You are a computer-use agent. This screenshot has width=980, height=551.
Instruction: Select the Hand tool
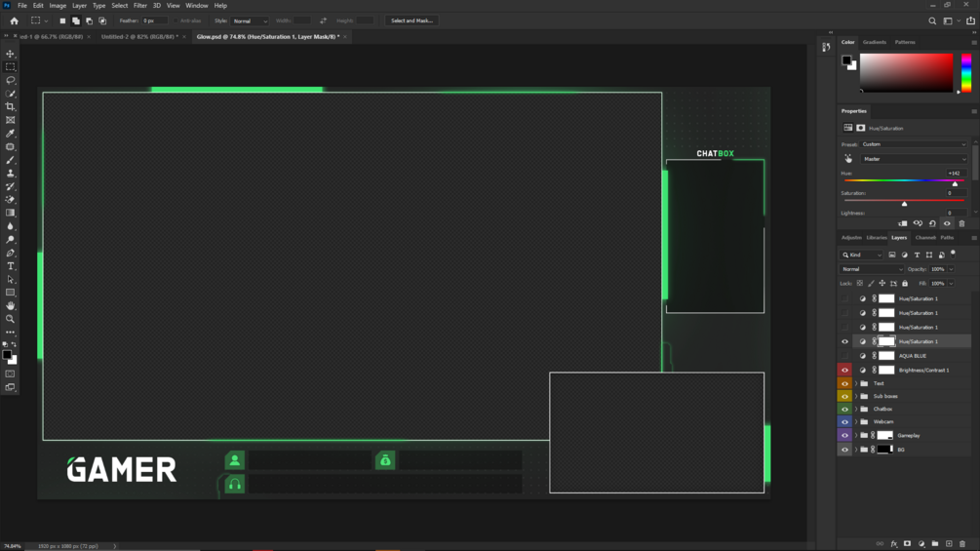coord(10,306)
